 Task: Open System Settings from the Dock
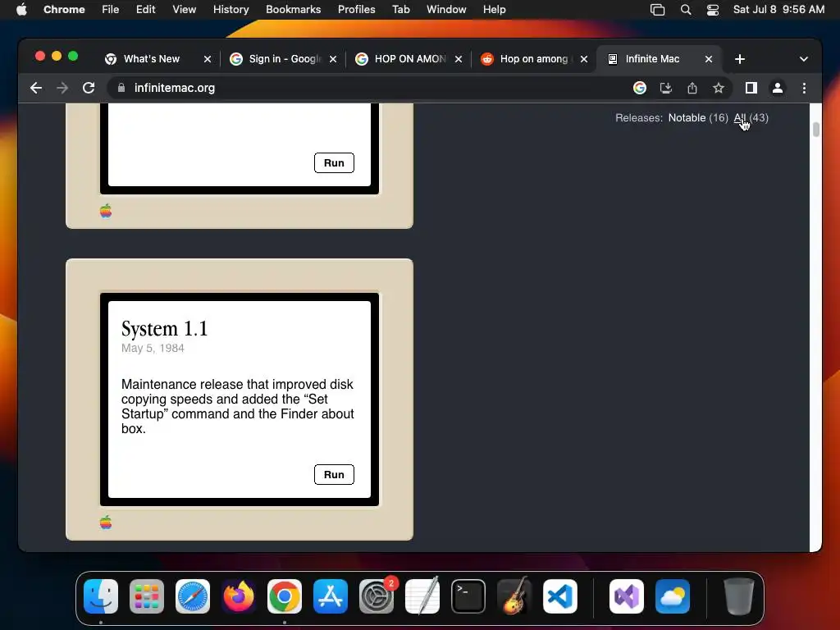tap(376, 596)
